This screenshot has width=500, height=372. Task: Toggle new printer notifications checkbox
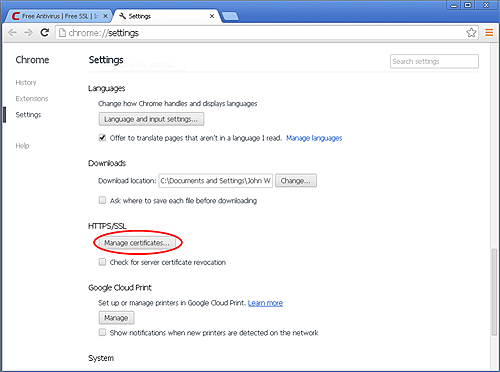tap(102, 332)
